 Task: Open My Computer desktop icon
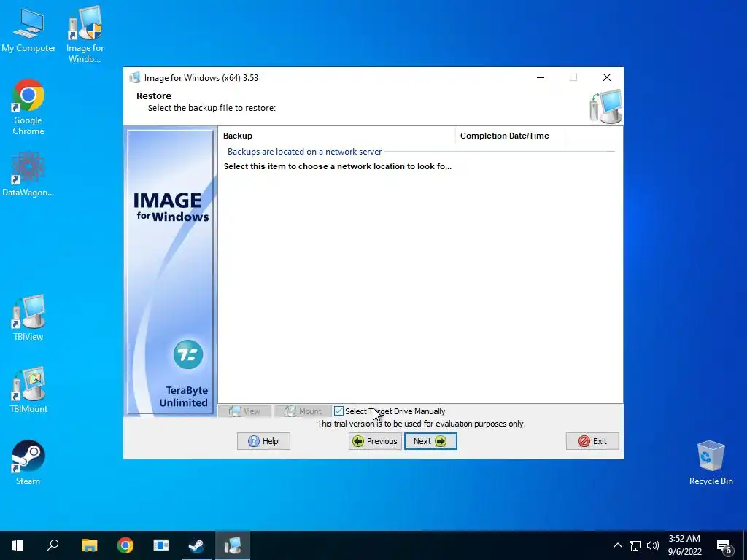(28, 31)
